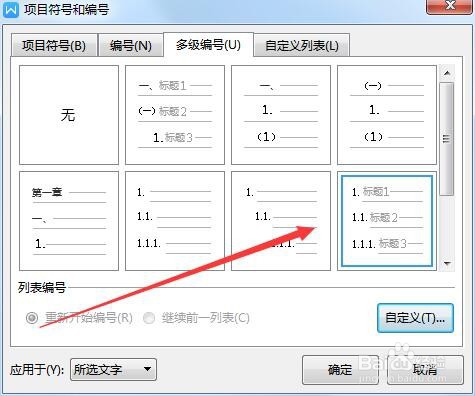
Task: Choose the left-aligned 1. 1.1. 1.1.1. style
Action: pos(175,221)
